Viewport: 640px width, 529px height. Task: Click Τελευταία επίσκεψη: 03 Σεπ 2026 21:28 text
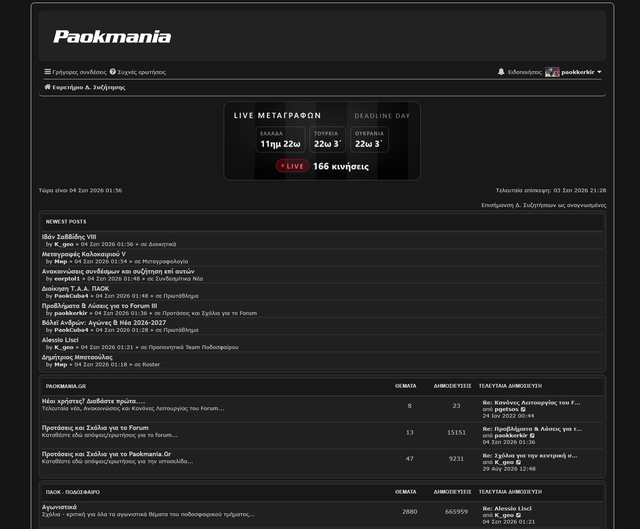(551, 191)
